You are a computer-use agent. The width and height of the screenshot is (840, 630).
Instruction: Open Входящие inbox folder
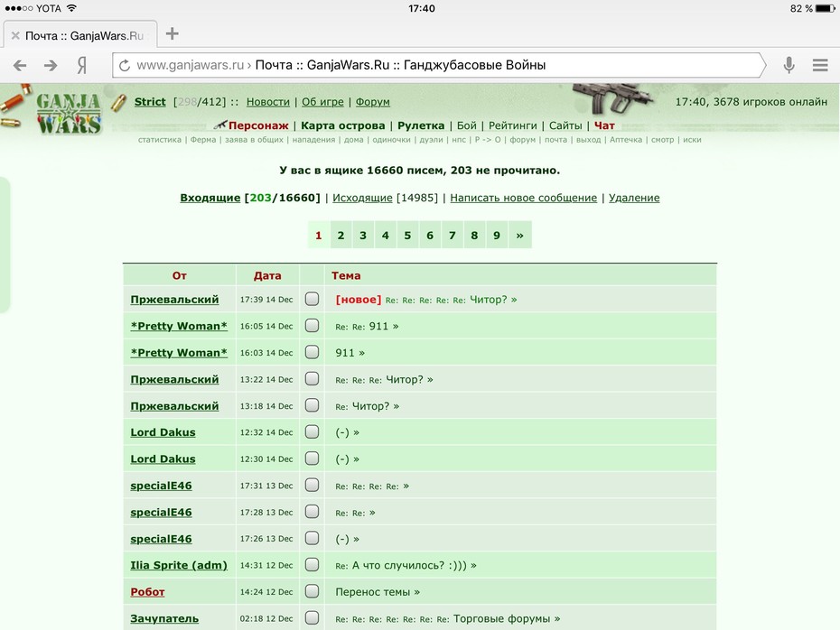[210, 198]
